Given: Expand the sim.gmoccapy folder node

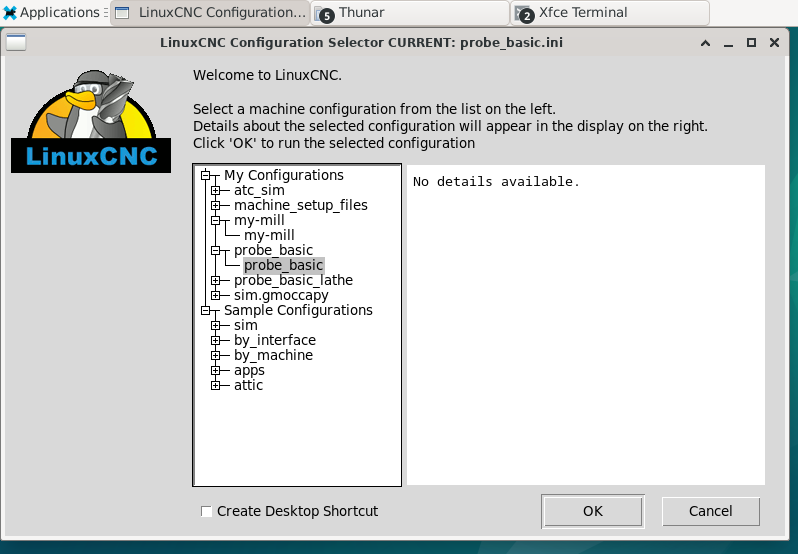Looking at the screenshot, I should tap(215, 296).
